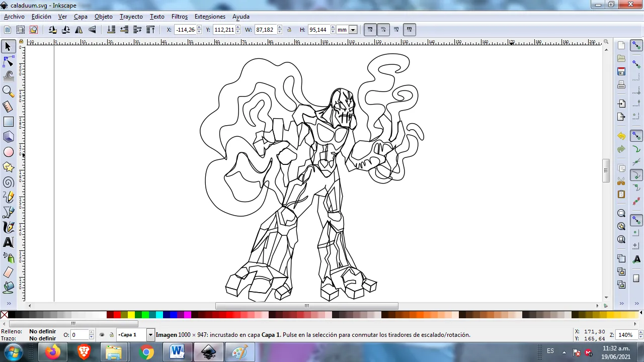
Task: Select the Ellipse circle tool
Action: [8, 152]
